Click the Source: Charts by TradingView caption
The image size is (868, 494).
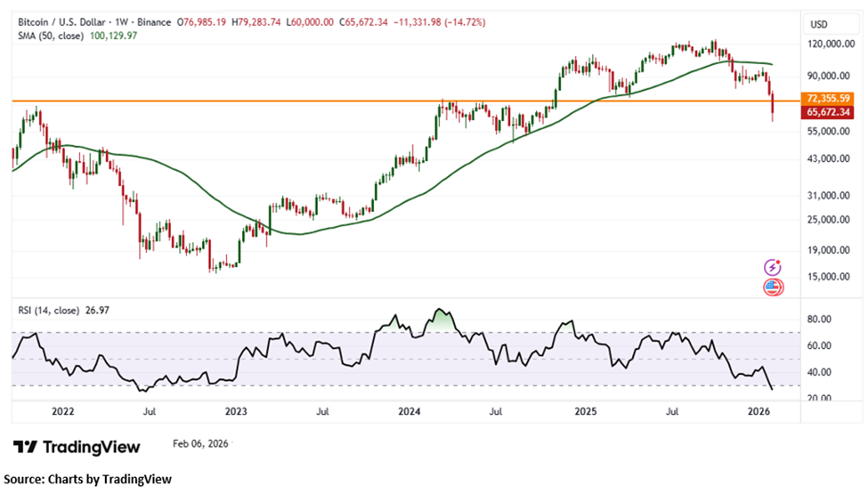tap(86, 479)
